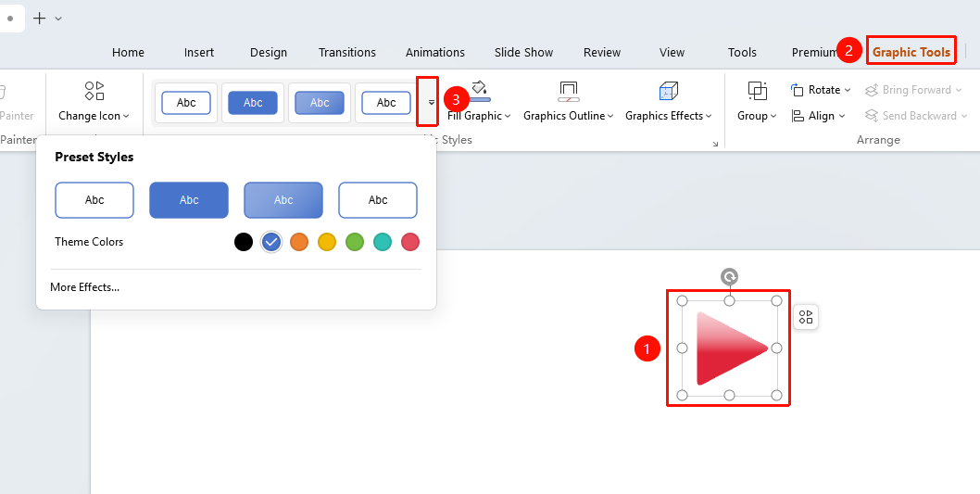Viewport: 980px width, 494px height.
Task: Click the new tab plus icon
Action: tap(40, 19)
